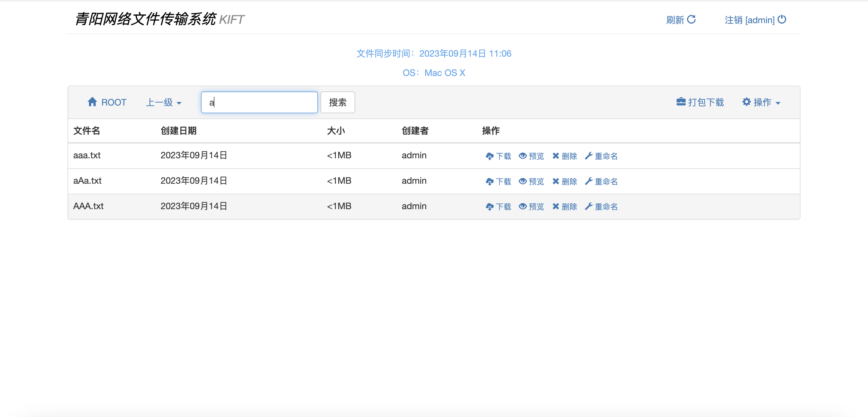Click 重命名 text for aaa.txt

pos(606,156)
